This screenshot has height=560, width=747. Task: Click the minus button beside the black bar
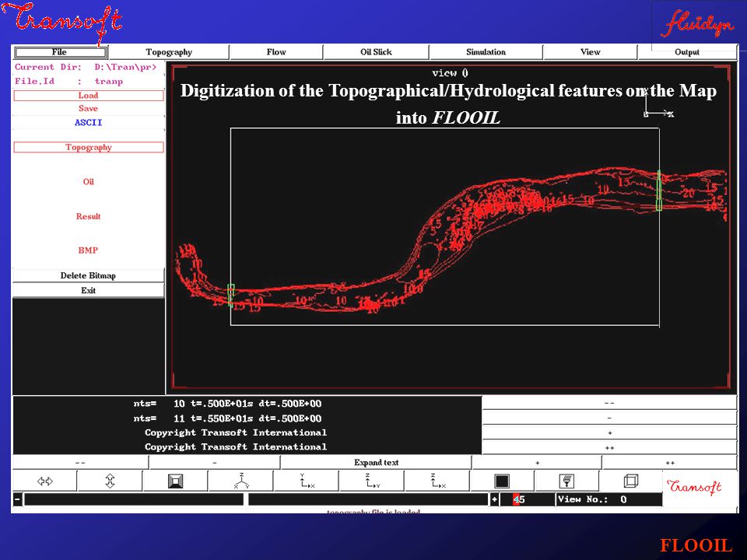pyautogui.click(x=18, y=499)
